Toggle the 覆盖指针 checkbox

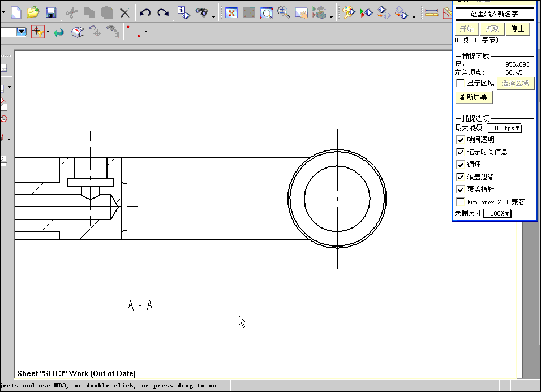(x=460, y=189)
